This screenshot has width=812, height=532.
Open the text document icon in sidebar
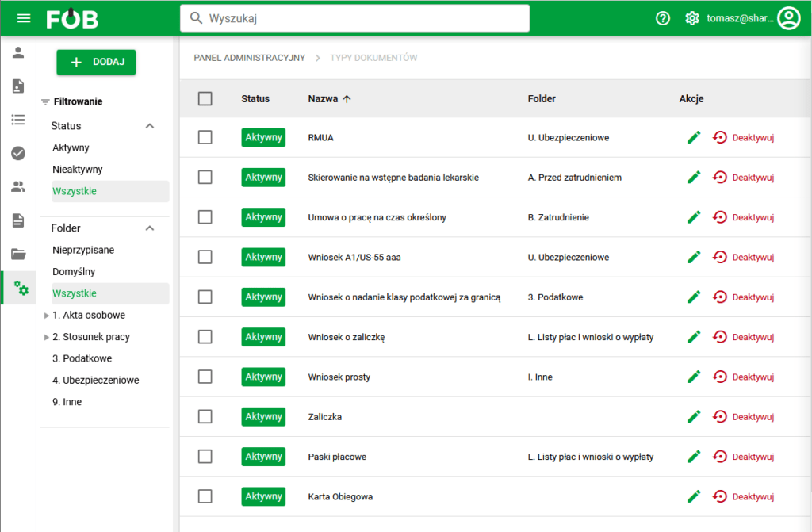pyautogui.click(x=18, y=220)
